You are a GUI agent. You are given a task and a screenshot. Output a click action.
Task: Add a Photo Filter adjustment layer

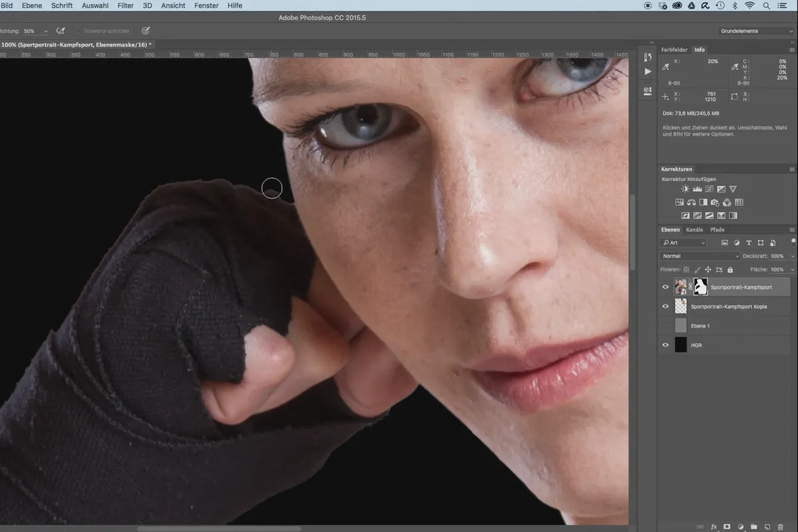(715, 203)
